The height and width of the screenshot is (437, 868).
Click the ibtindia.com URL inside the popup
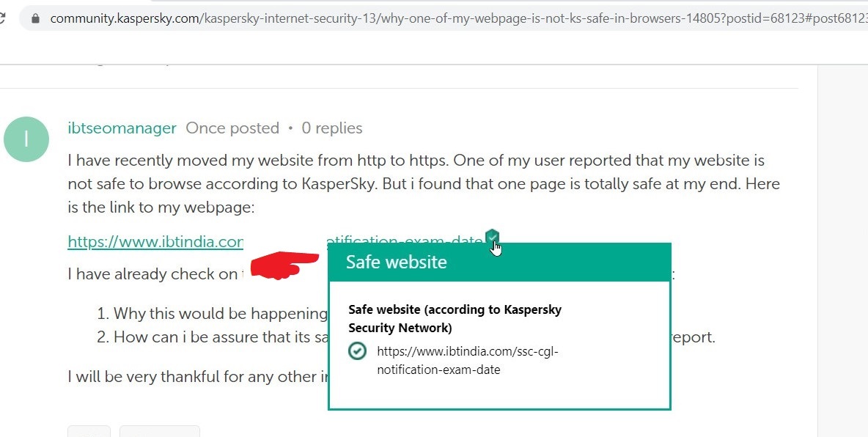click(x=467, y=360)
